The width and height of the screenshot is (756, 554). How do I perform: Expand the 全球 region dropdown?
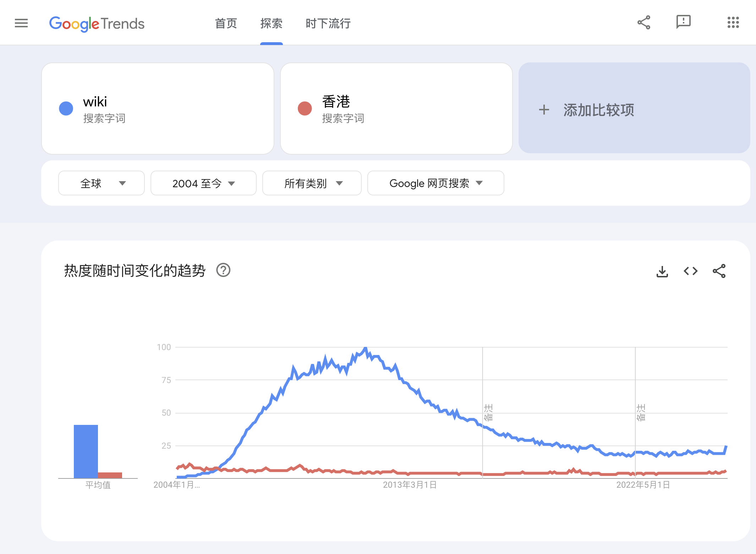pos(102,183)
